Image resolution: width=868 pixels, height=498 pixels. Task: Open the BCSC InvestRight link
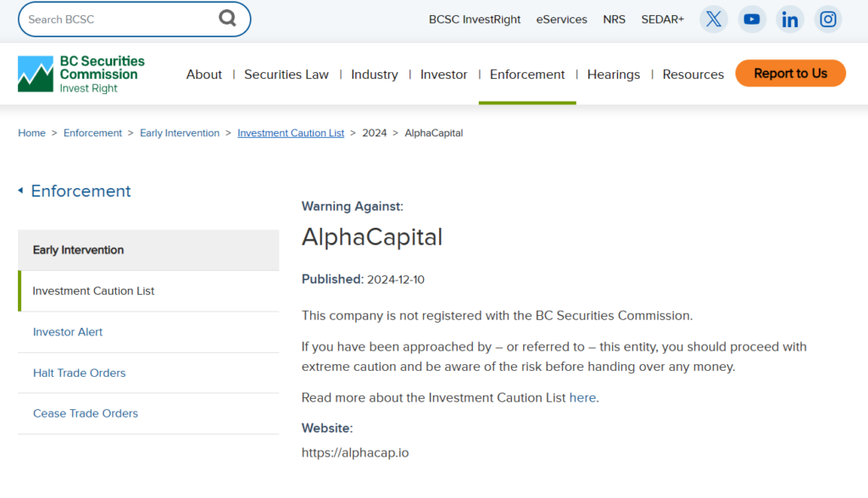pyautogui.click(x=475, y=19)
